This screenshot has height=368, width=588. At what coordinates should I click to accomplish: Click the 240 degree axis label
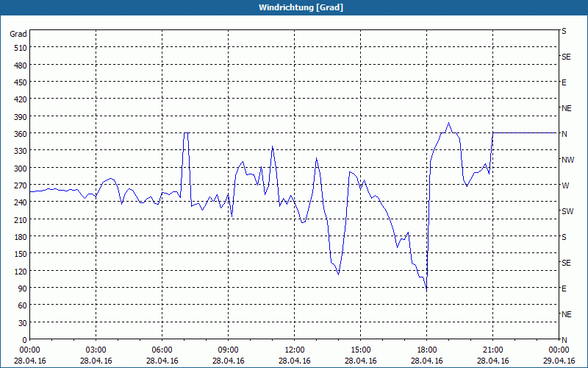click(x=21, y=202)
